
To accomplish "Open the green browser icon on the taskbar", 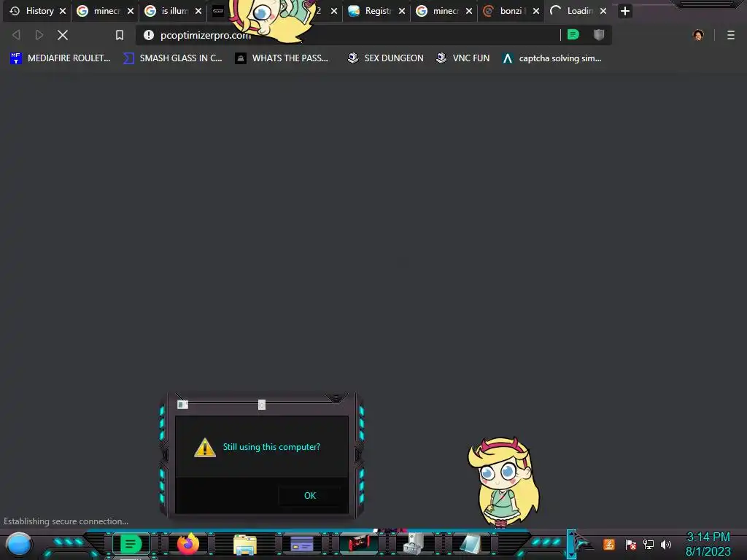I will [x=131, y=544].
